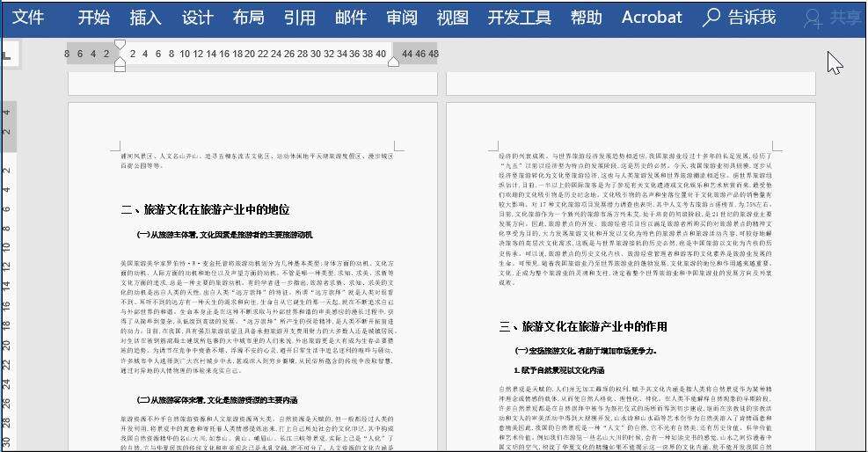This screenshot has height=452, width=868.
Task: Switch to the 开始 ribbon tab
Action: [93, 18]
